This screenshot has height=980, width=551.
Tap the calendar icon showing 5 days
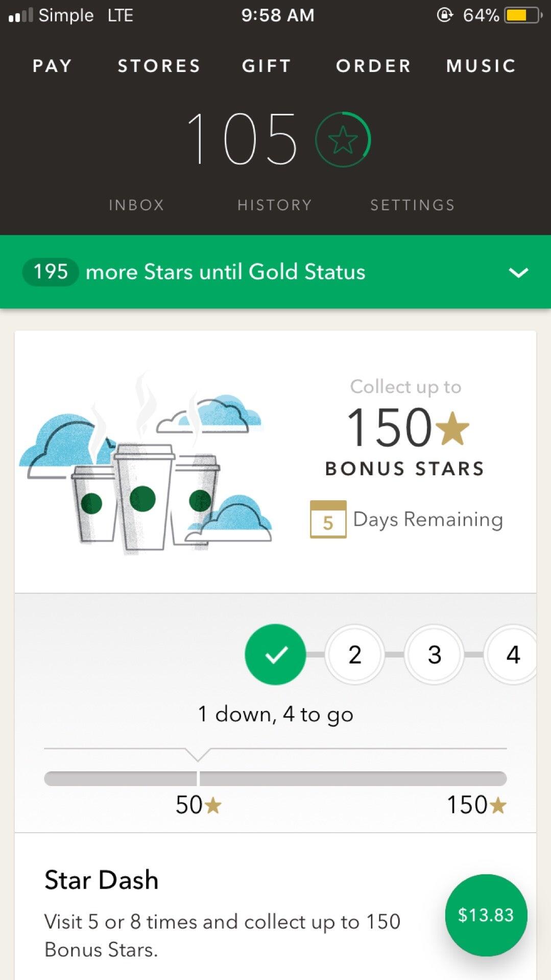click(328, 519)
